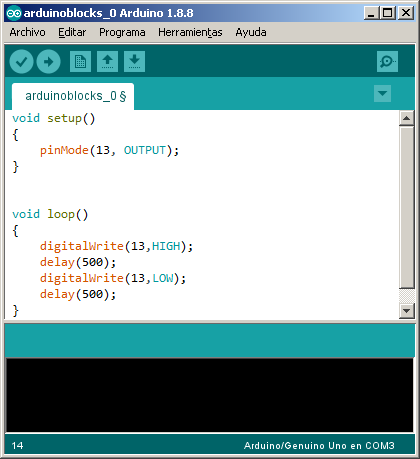Click editor scrollbar up arrow
420x459 pixels.
(406, 118)
